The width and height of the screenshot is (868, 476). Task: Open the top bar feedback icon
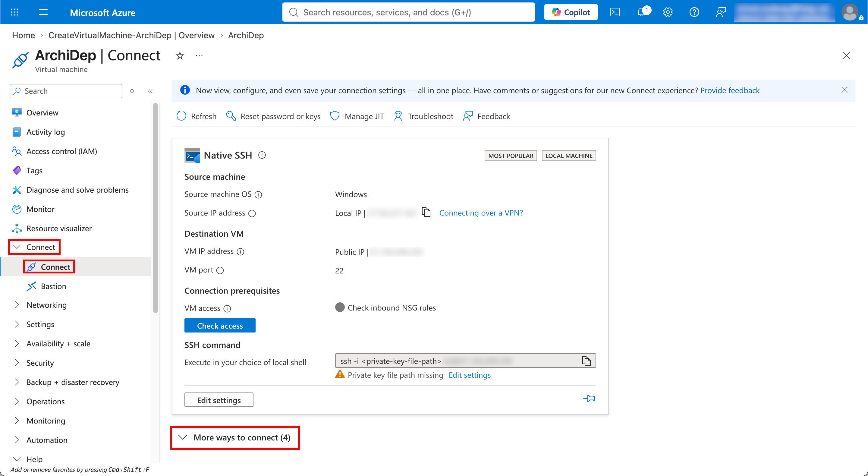point(721,12)
